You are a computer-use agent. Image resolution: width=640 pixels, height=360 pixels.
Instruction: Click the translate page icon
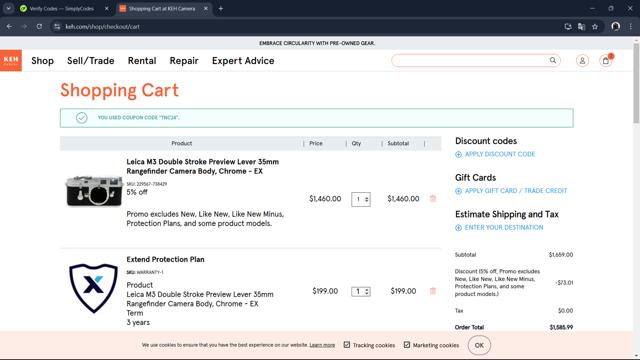tap(581, 27)
